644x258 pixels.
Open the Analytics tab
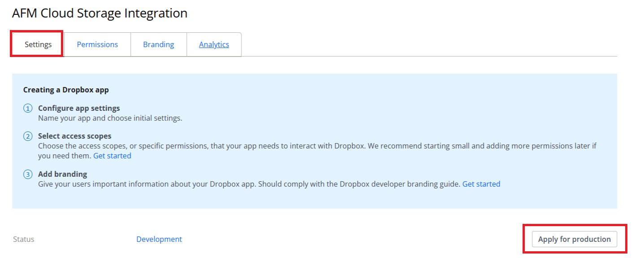coord(214,44)
